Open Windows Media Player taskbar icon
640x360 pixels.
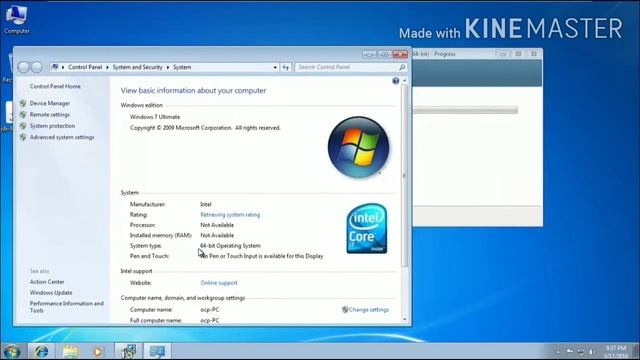(98, 351)
